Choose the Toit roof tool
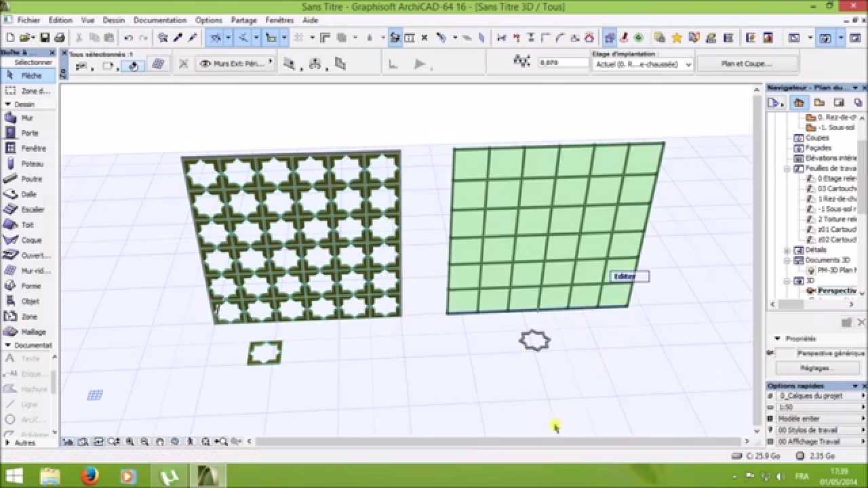868x488 pixels. pos(27,224)
